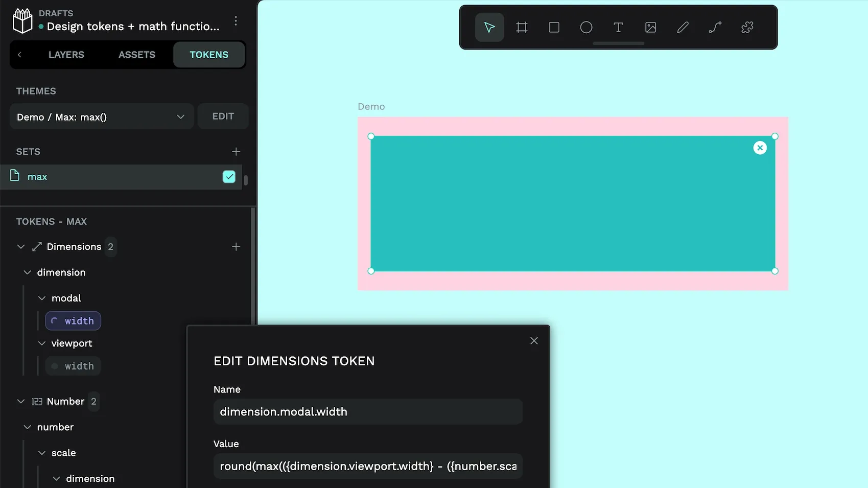Viewport: 868px width, 488px height.
Task: Click the EDIT DIMENSIONS TOKEN title
Action: pyautogui.click(x=294, y=361)
